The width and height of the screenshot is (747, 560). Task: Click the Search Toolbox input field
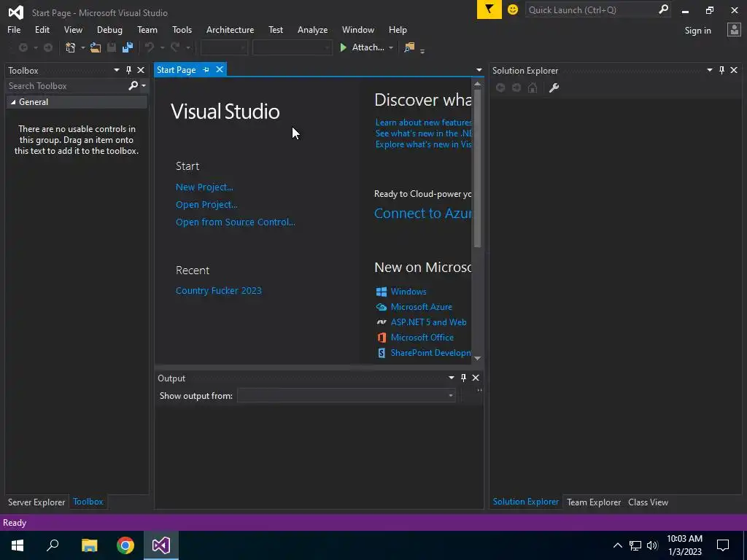tap(66, 86)
